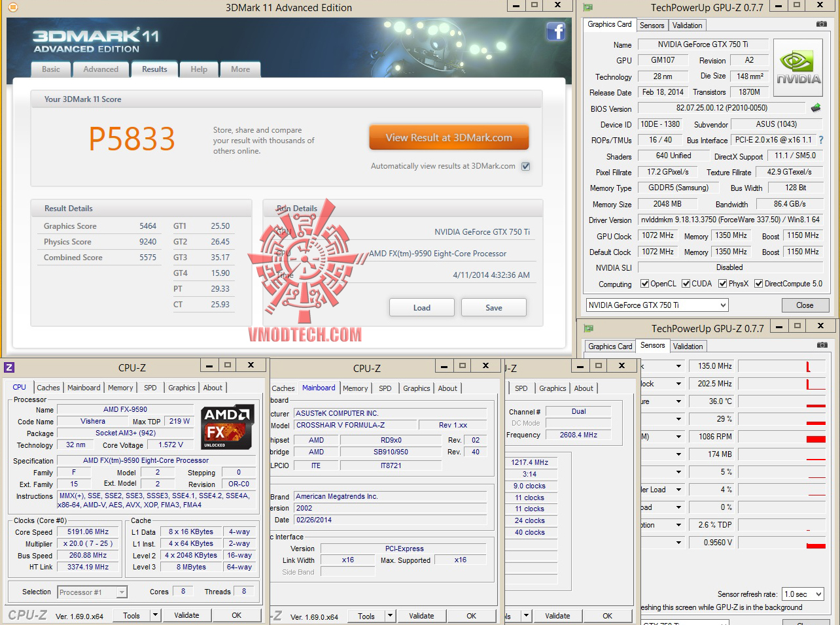Click the Combined Score value 5575

click(x=148, y=258)
